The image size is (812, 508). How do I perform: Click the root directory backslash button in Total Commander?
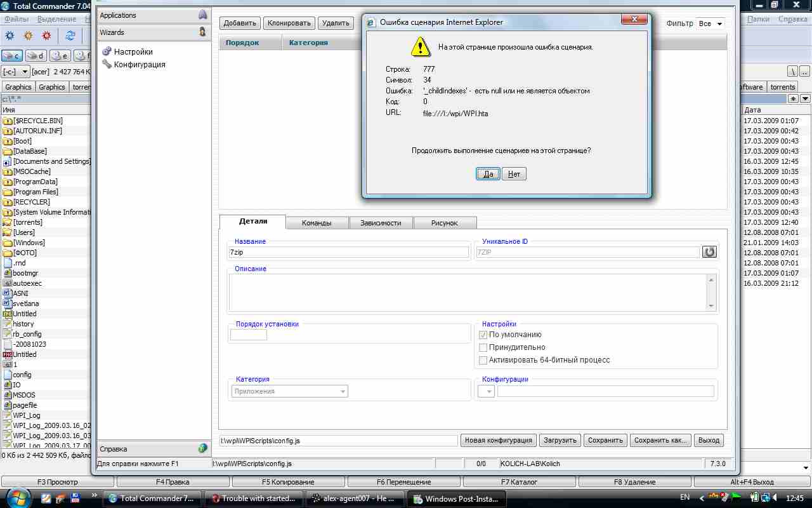(793, 72)
